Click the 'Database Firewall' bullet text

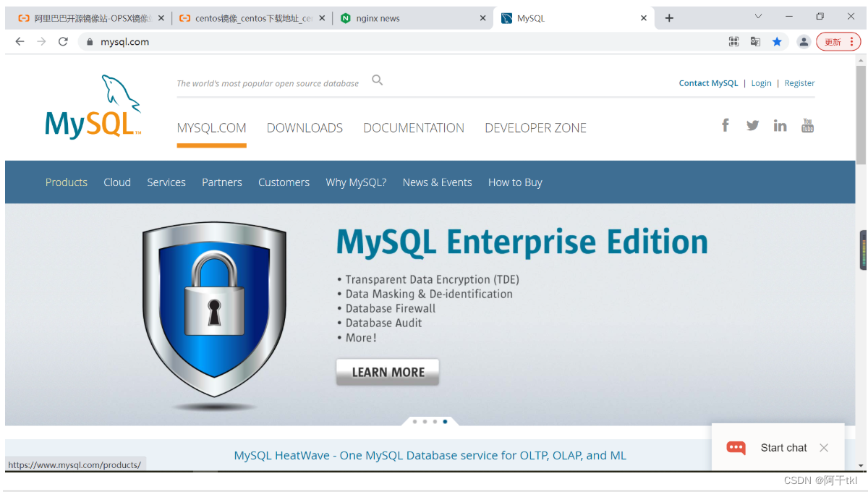tap(391, 308)
